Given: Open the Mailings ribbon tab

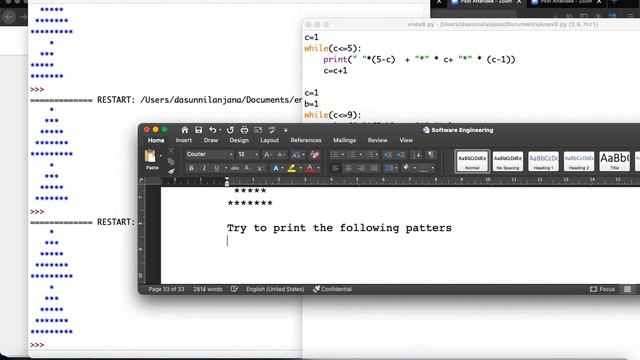Looking at the screenshot, I should pos(344,140).
